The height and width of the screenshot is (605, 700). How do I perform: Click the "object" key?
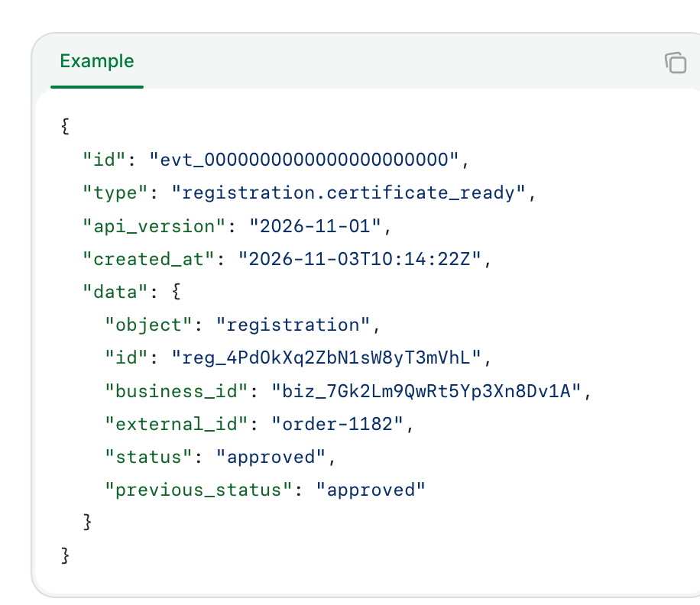(149, 325)
